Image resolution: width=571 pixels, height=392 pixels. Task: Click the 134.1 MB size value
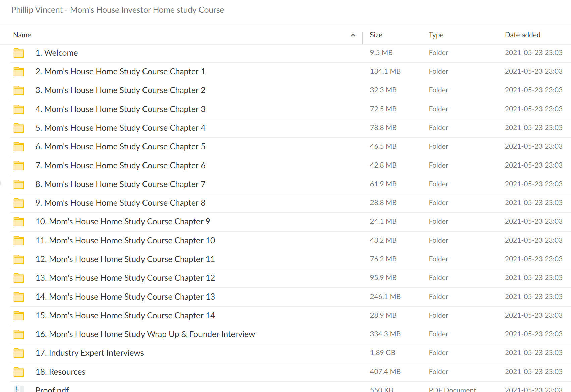point(385,71)
